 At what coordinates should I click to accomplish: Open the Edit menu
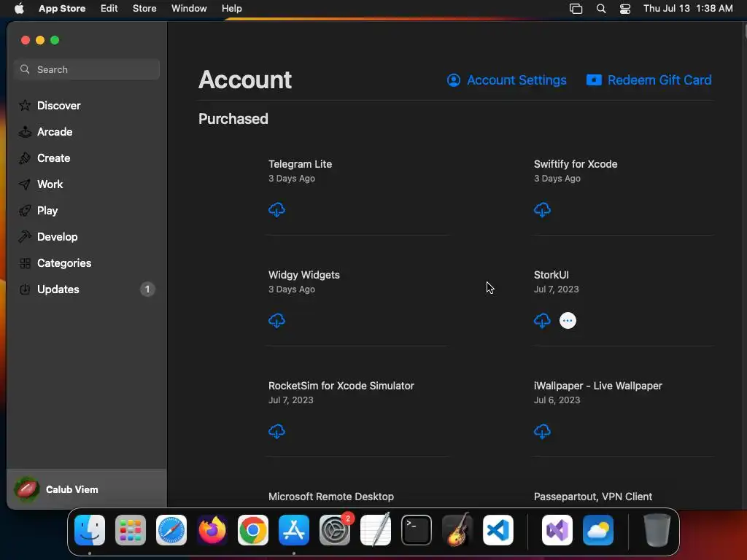tap(109, 9)
